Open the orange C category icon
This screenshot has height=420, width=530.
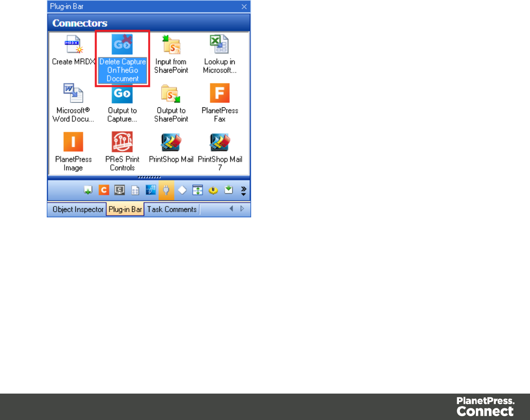coord(104,191)
